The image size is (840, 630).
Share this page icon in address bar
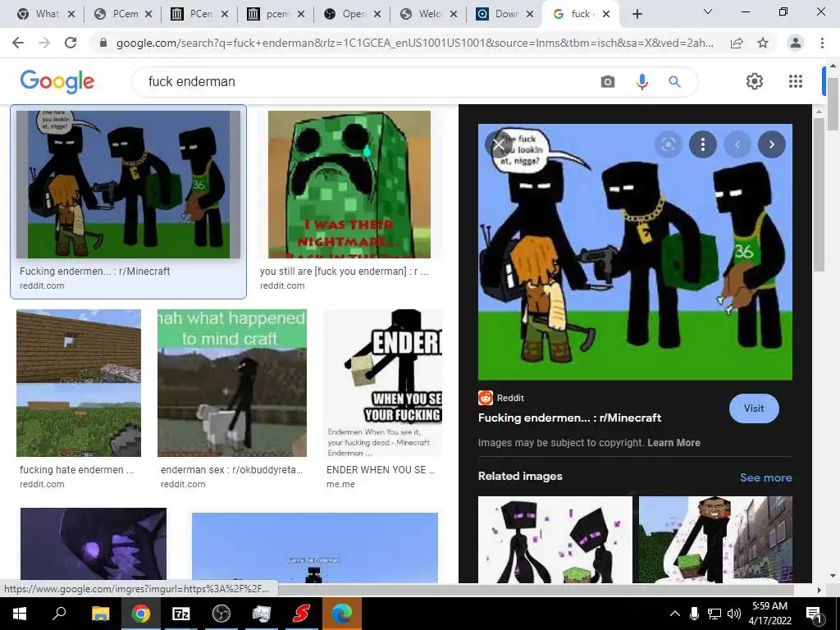(x=737, y=43)
